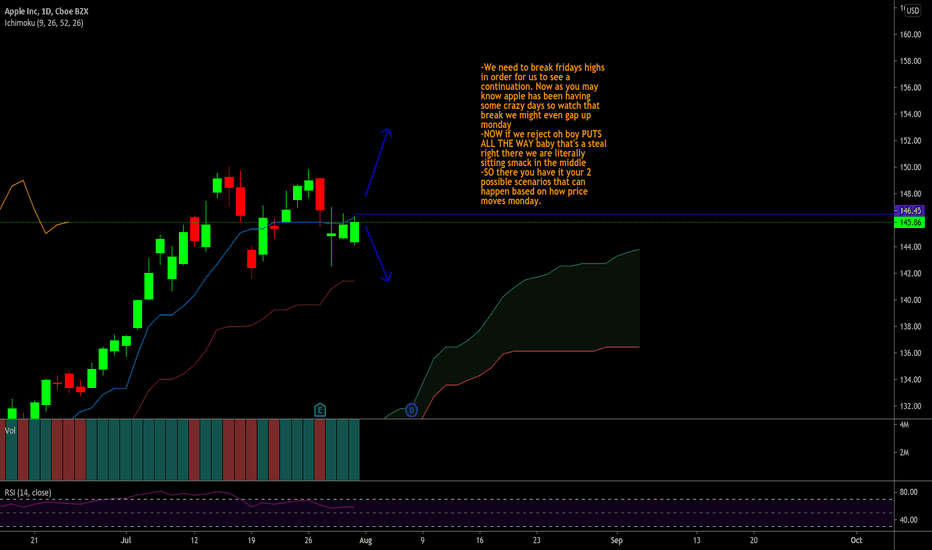The image size is (932, 550).
Task: Click the 40.00 RSI scale label
Action: point(908,520)
